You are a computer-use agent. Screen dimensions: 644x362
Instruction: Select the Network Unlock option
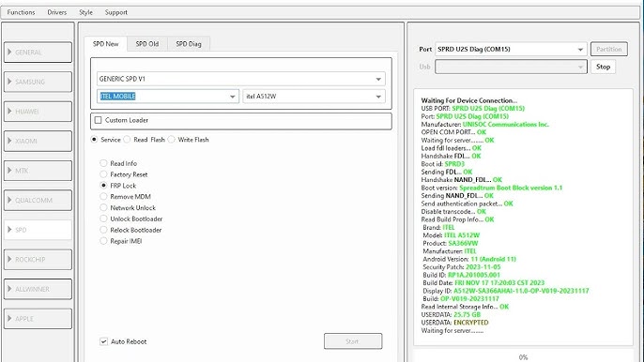103,207
